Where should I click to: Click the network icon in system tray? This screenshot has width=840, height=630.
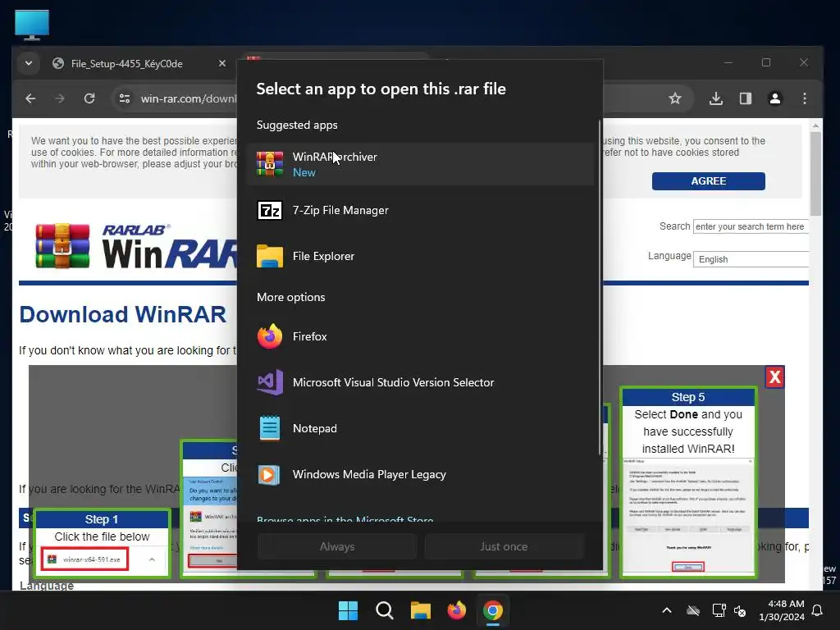[x=719, y=610]
